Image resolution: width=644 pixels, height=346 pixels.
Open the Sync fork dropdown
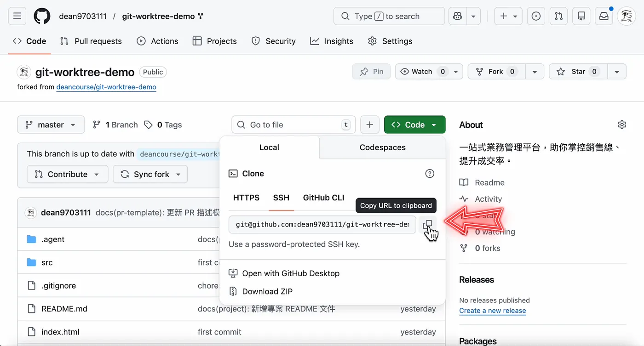[x=150, y=174]
